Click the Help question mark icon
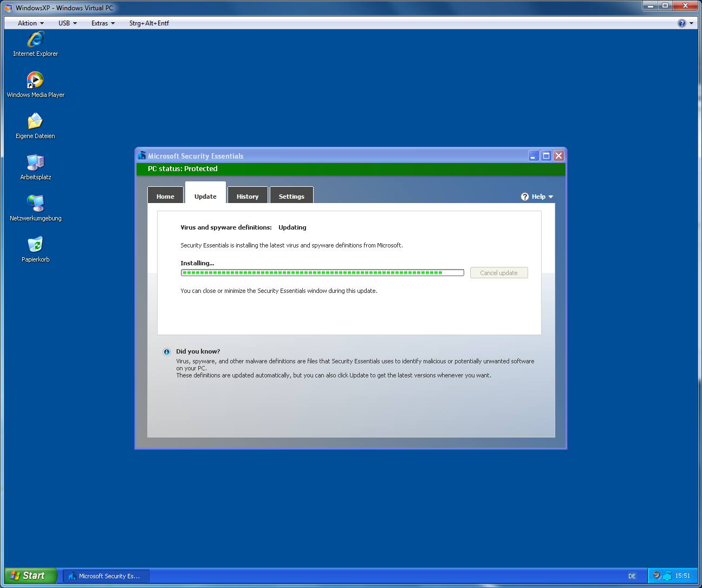This screenshot has width=702, height=588. (x=525, y=197)
